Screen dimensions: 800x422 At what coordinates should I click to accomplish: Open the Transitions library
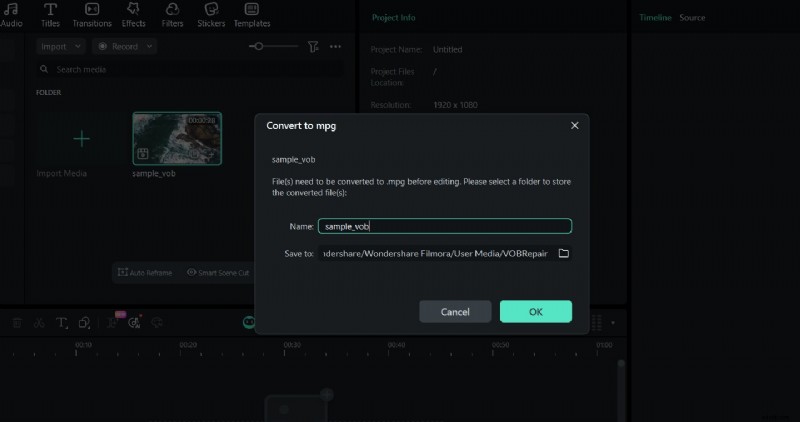point(91,14)
